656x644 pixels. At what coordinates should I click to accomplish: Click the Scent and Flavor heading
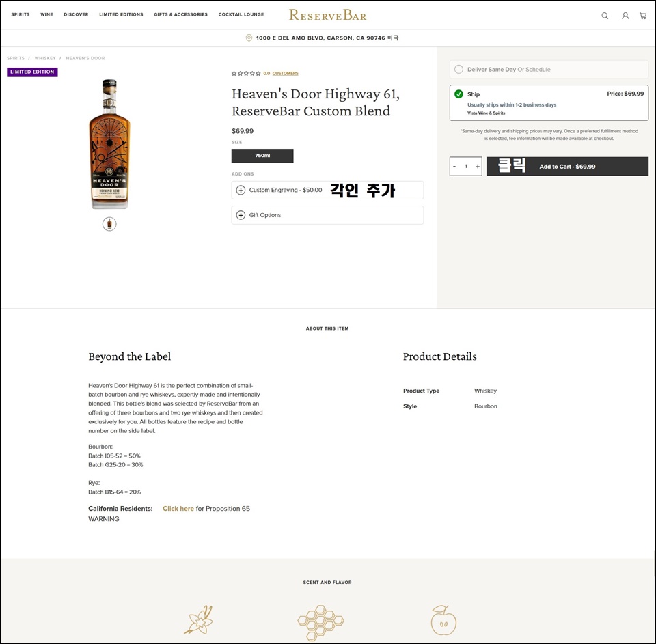click(x=327, y=583)
